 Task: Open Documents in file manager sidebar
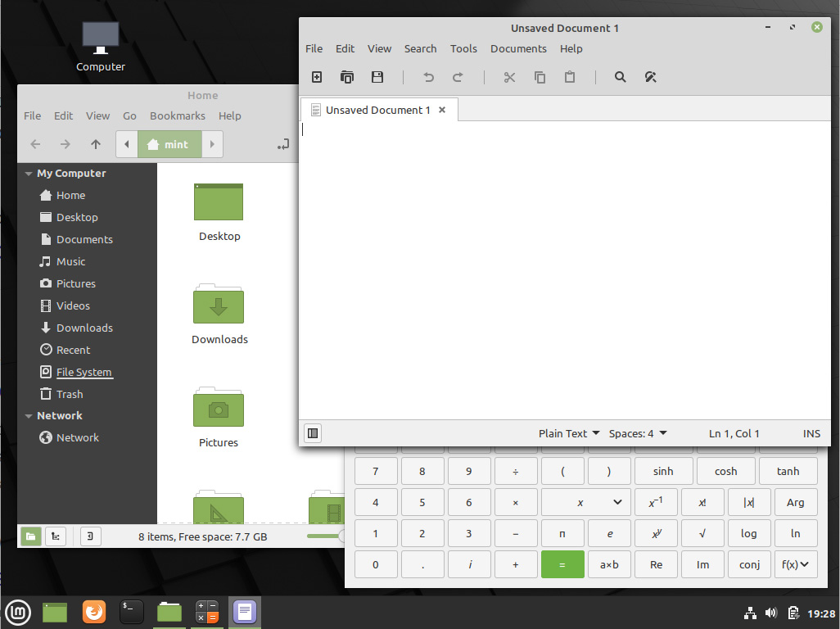(84, 239)
